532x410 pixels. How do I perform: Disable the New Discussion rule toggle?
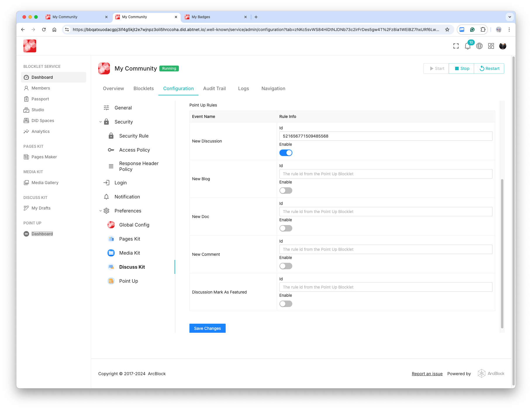[x=286, y=153]
